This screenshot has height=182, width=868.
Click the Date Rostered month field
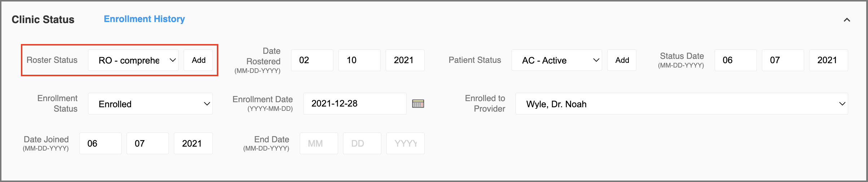(x=312, y=60)
